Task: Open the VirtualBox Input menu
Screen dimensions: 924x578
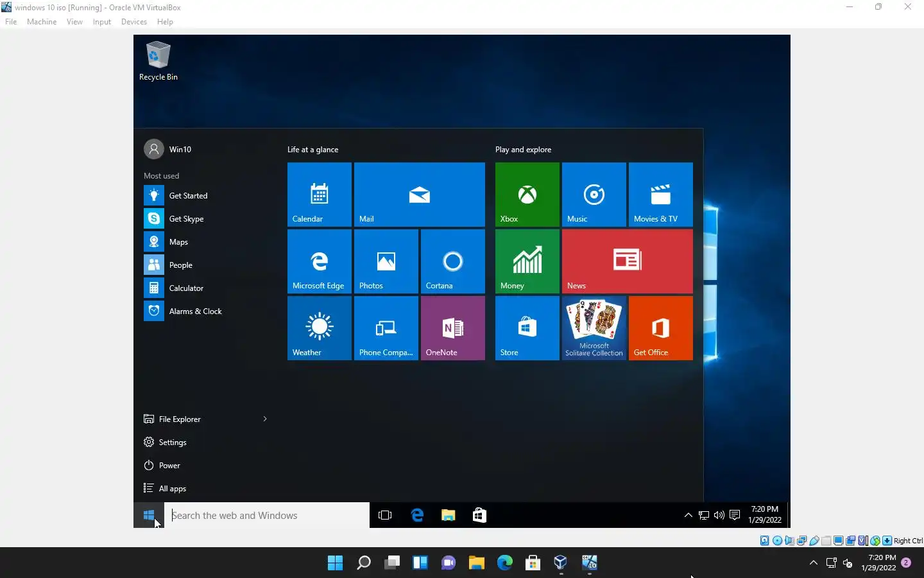Action: coord(101,22)
